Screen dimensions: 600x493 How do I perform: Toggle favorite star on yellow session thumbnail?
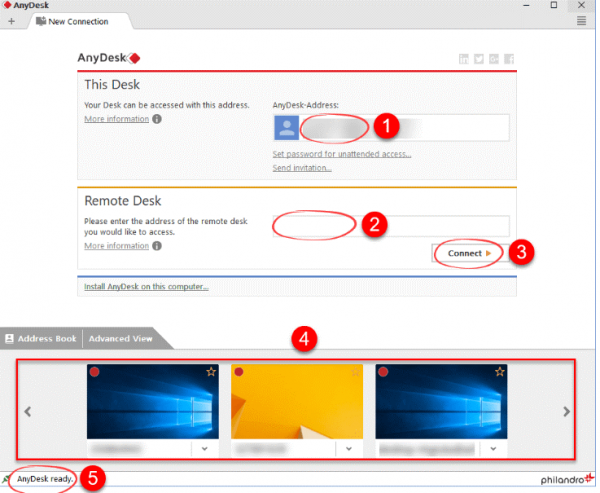pyautogui.click(x=355, y=372)
